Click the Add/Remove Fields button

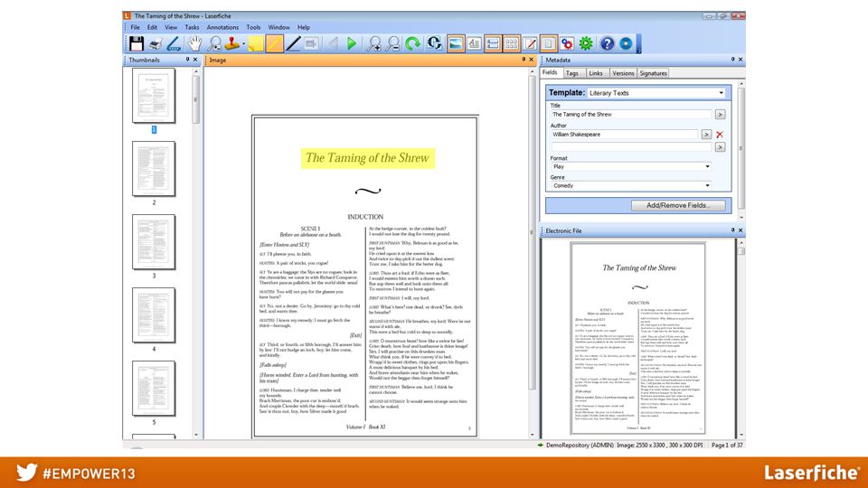678,205
